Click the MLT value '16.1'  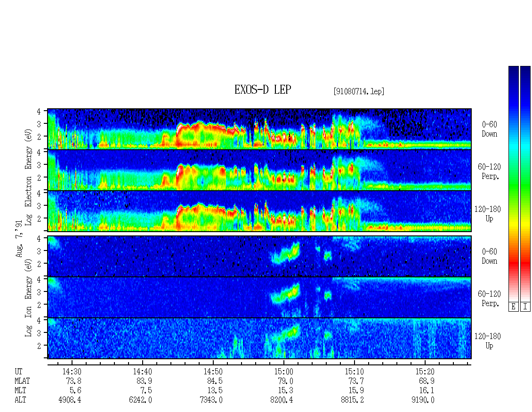point(427,391)
